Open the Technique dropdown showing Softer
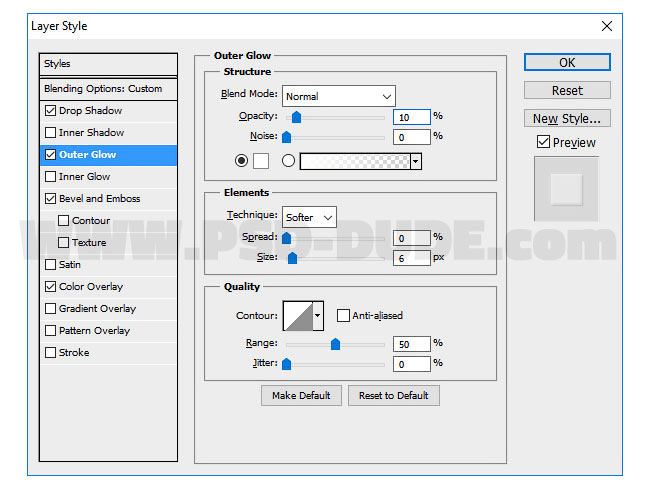Image resolution: width=650 pixels, height=489 pixels. [x=309, y=217]
